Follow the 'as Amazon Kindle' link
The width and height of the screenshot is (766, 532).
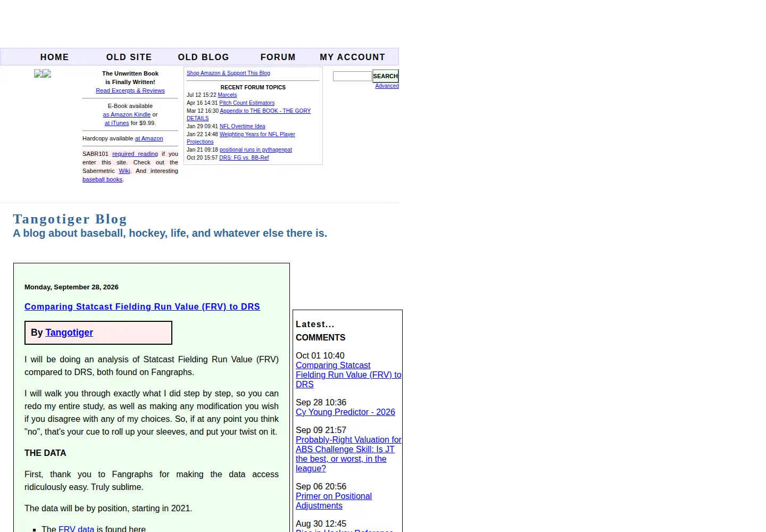coord(127,114)
